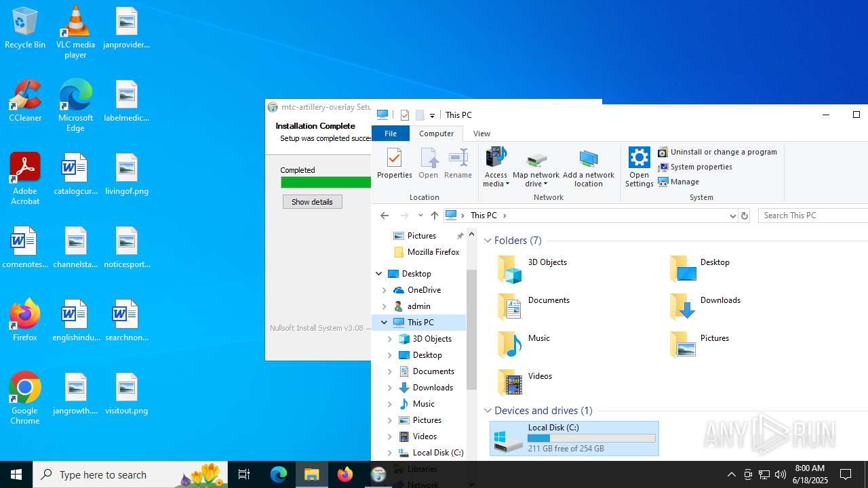Select CCleaner desktop shortcut
Screen dimensions: 868x488
[x=25, y=102]
